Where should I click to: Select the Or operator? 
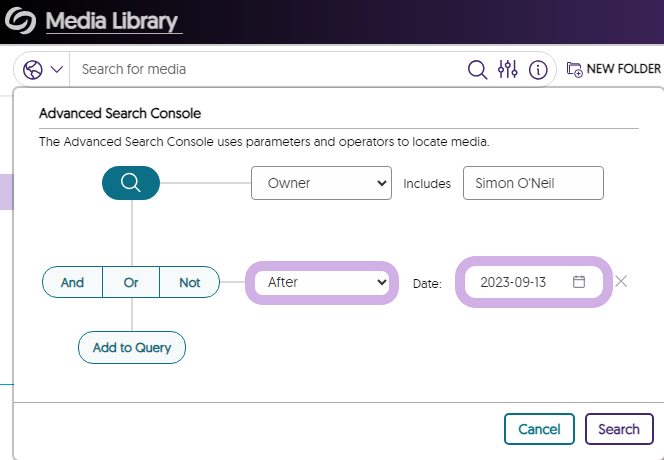(x=131, y=282)
